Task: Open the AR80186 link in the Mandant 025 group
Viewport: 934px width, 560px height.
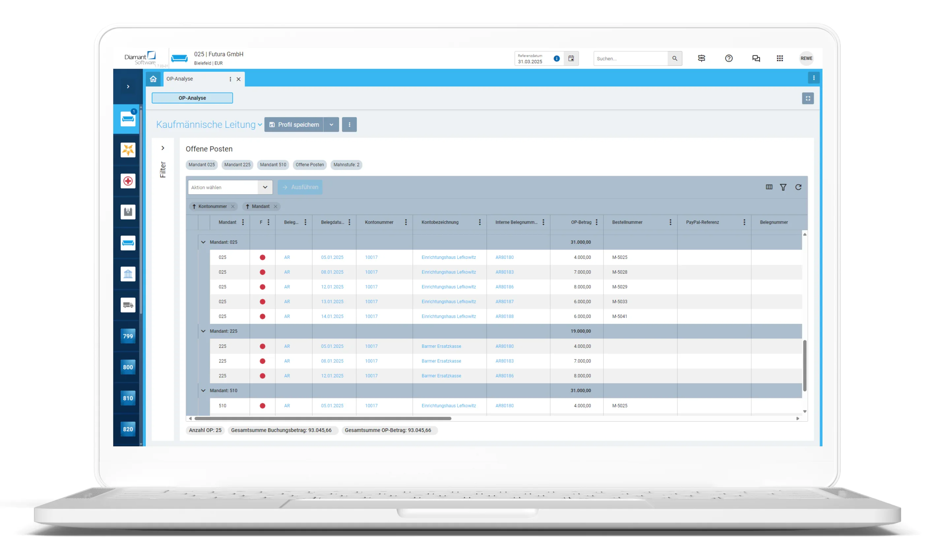Action: (504, 287)
